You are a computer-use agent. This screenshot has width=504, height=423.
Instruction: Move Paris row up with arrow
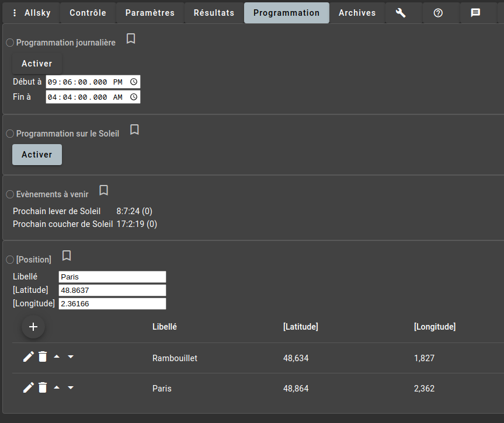click(x=57, y=387)
